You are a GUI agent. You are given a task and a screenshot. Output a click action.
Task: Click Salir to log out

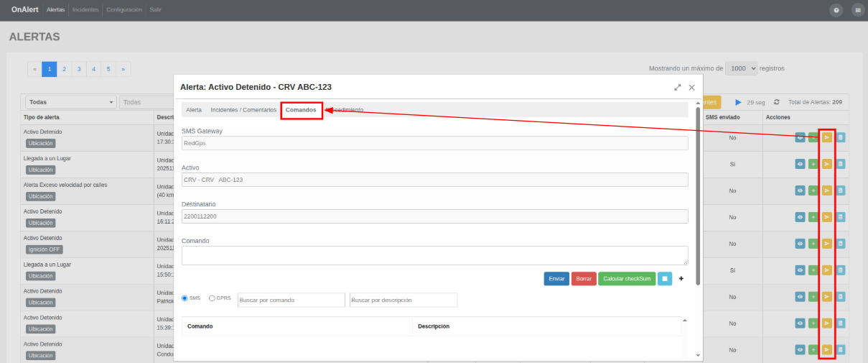coord(155,10)
